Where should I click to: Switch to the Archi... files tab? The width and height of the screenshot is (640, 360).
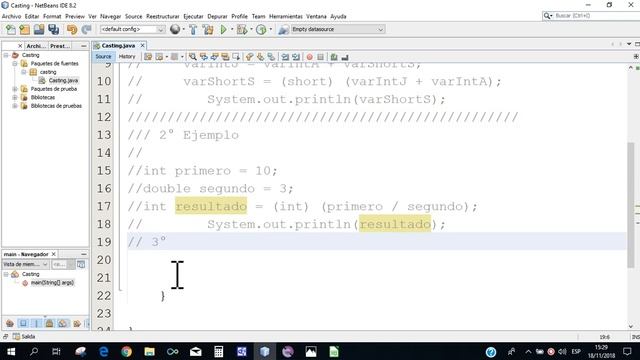pos(36,46)
